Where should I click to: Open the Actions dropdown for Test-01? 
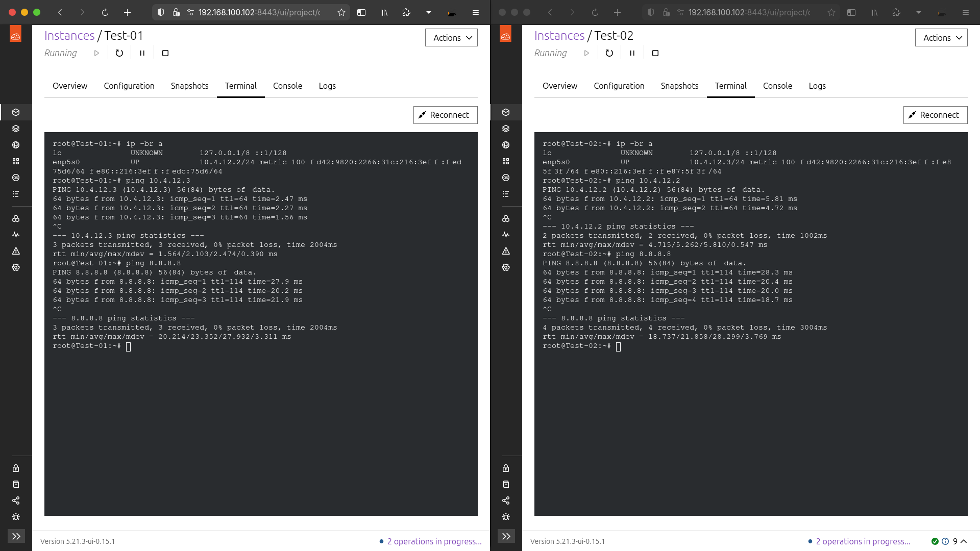(451, 37)
